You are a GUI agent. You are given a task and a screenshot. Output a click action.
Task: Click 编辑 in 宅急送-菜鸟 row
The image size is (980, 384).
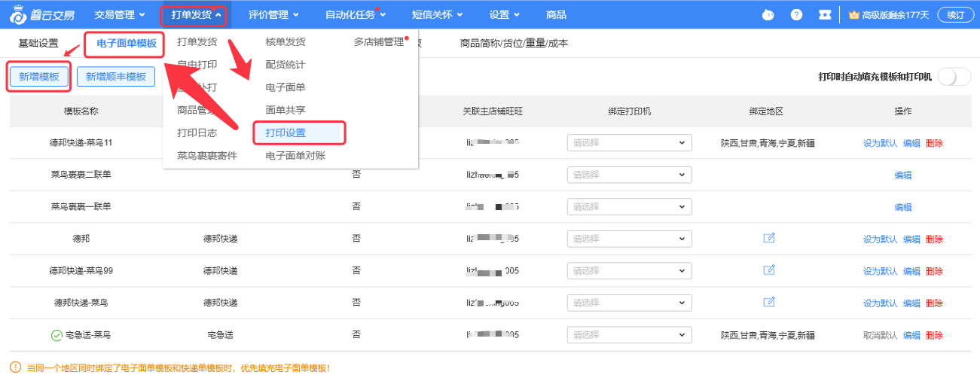point(911,336)
